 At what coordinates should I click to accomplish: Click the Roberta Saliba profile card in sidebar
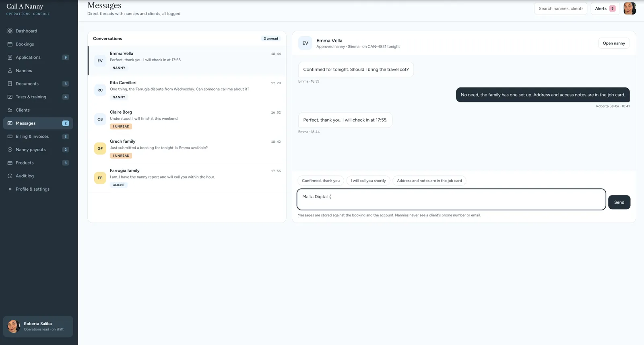pos(38,326)
